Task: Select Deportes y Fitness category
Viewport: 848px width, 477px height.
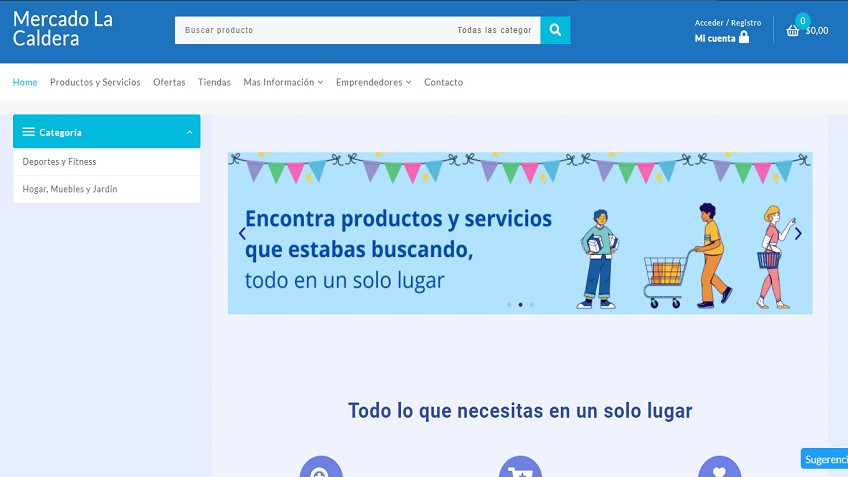Action: coord(107,162)
